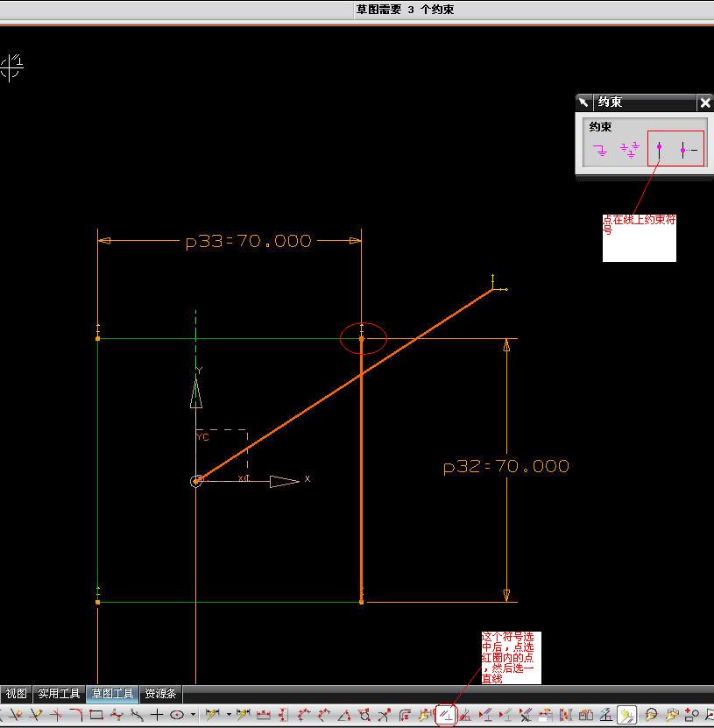Toggle Show No Constraints icon
This screenshot has width=714, height=728.
pos(505,715)
